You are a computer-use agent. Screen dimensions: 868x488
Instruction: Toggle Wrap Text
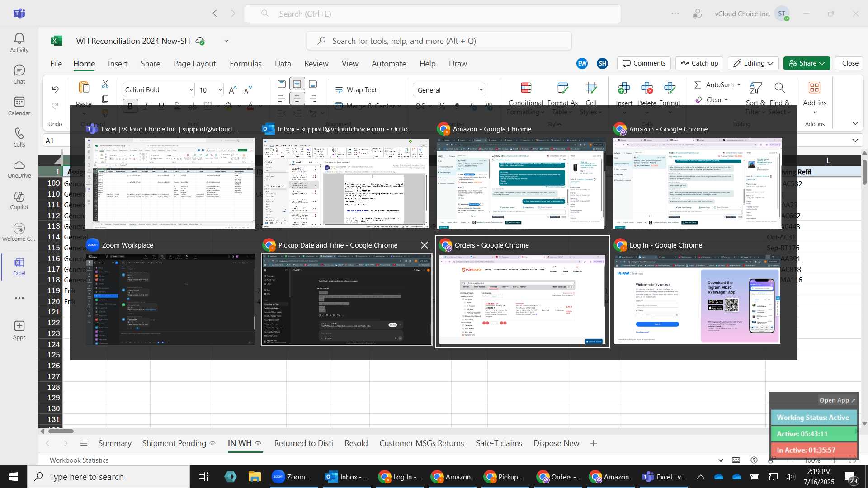356,90
